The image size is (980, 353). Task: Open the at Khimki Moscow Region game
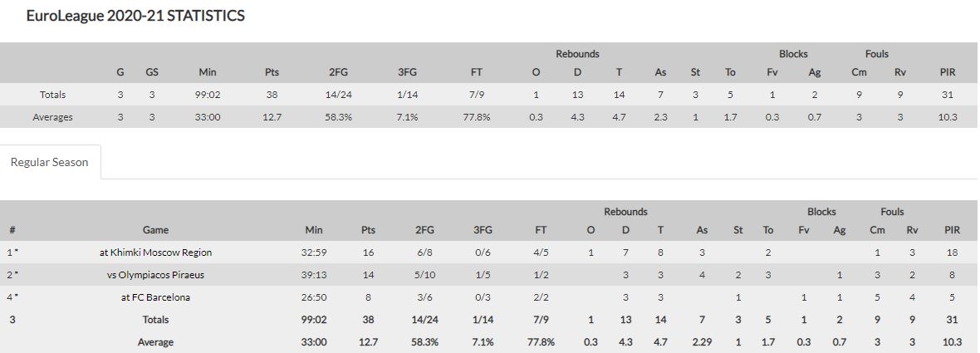[155, 252]
